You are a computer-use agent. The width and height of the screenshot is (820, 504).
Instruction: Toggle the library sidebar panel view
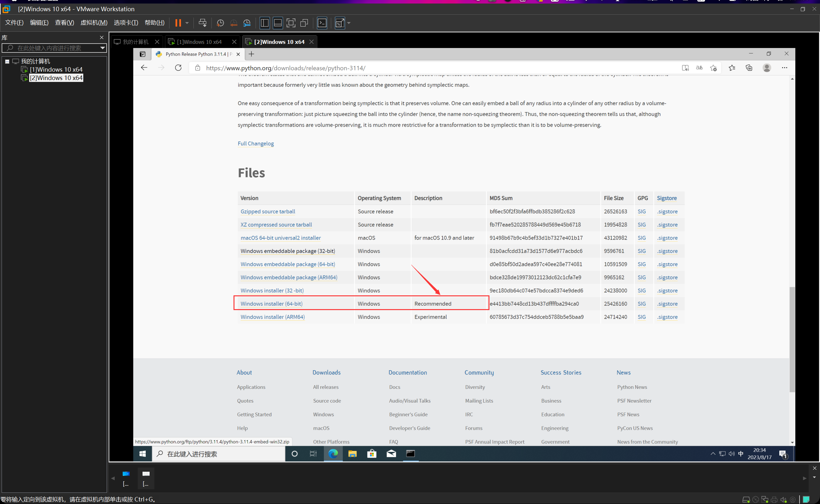click(x=265, y=23)
